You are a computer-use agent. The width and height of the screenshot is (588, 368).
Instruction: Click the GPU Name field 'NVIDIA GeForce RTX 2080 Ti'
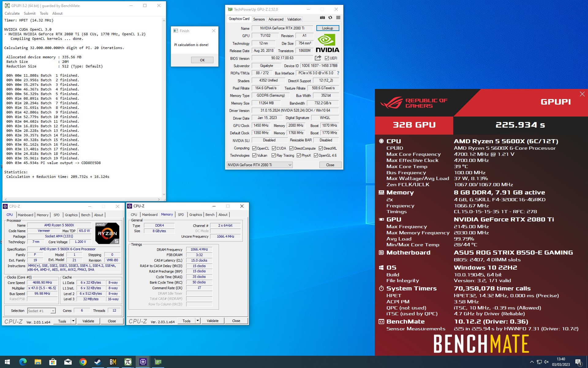282,28
